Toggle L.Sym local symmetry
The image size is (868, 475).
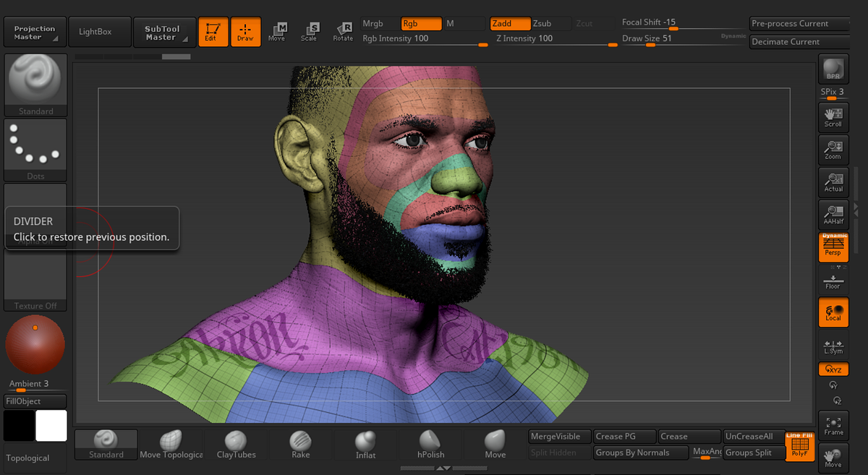point(833,346)
